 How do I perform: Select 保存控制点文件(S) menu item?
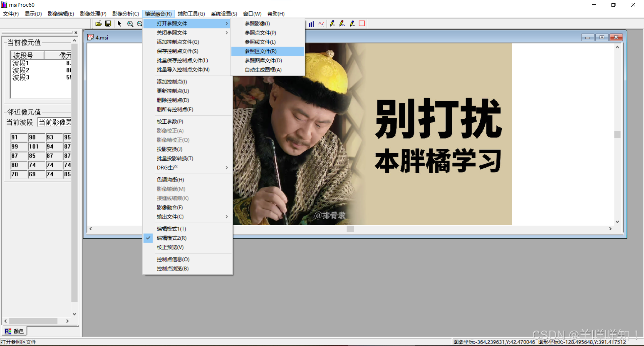(187, 51)
